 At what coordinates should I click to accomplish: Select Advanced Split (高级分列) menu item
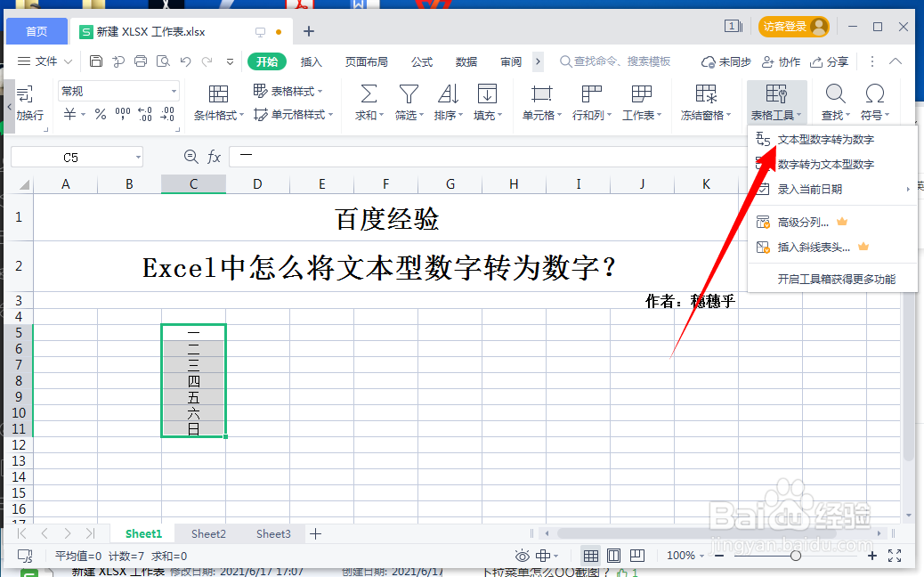[x=832, y=223]
